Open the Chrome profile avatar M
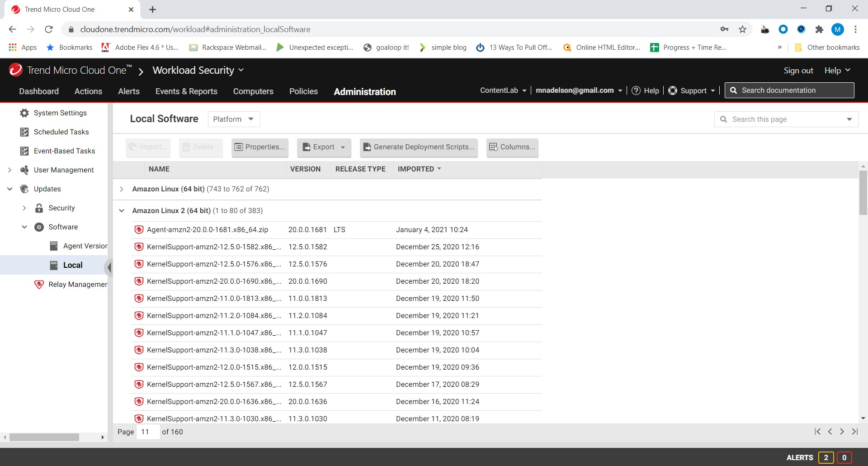 coord(838,29)
